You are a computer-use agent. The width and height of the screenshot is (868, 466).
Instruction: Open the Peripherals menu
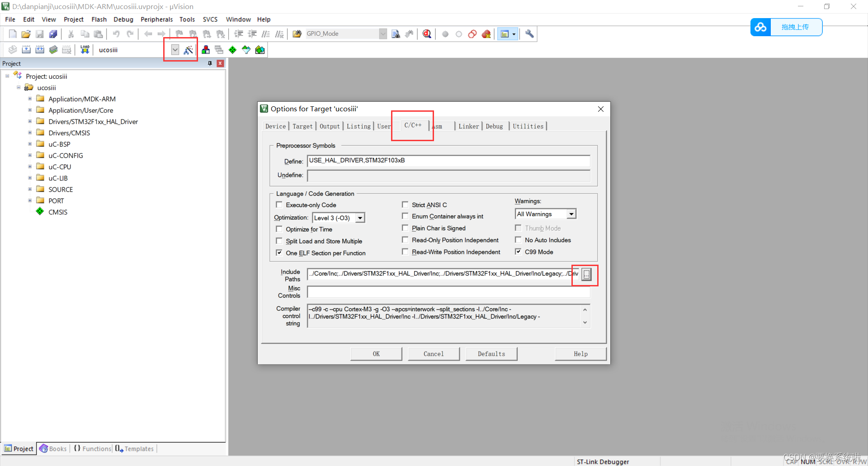click(x=156, y=19)
